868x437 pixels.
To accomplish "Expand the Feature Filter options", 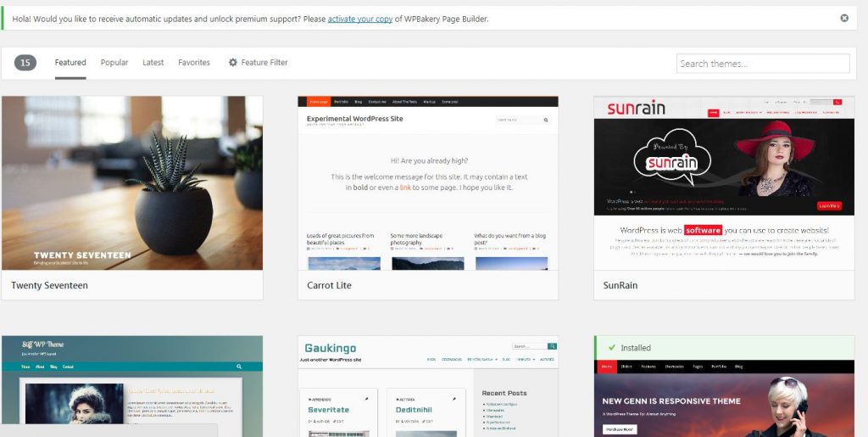I will click(258, 63).
